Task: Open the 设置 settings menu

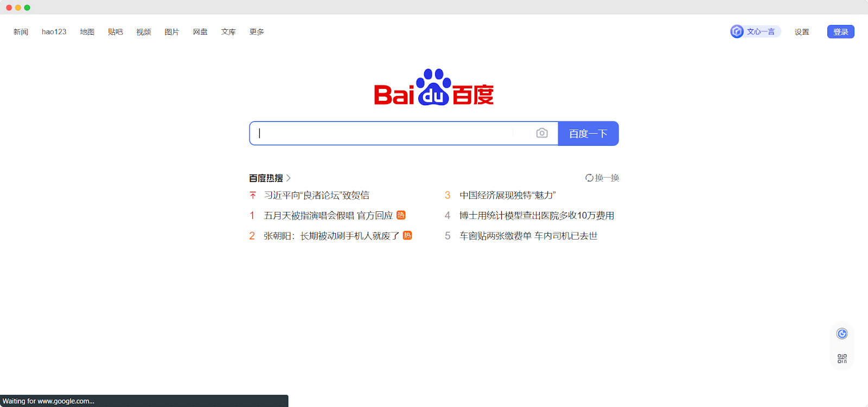Action: pos(802,32)
